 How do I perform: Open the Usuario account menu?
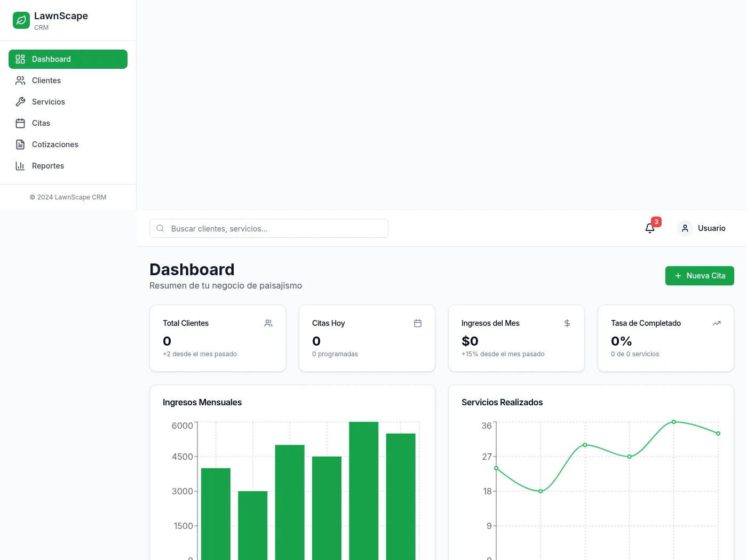coord(702,228)
